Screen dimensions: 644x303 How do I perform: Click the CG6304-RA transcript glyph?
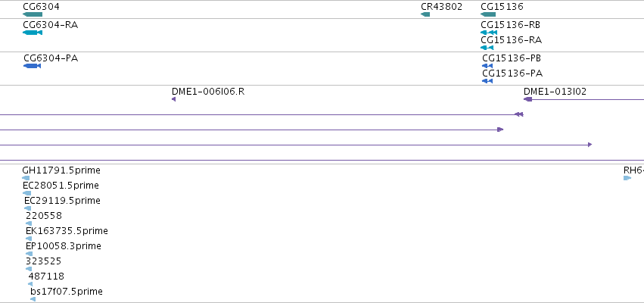point(33,33)
